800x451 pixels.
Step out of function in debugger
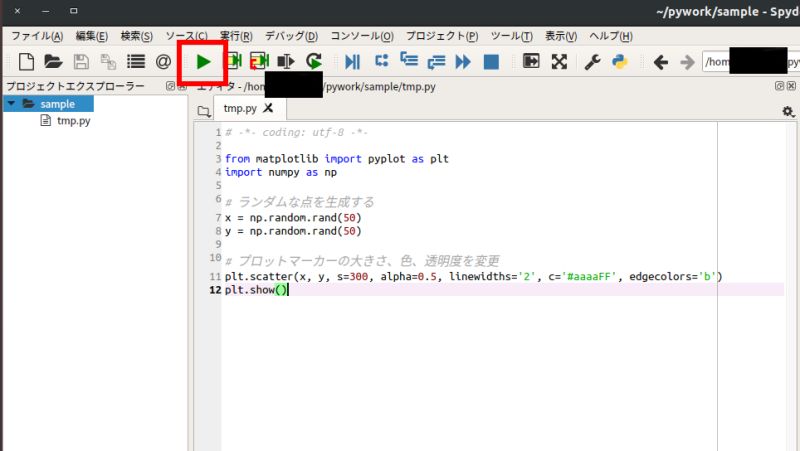pyautogui.click(x=436, y=62)
